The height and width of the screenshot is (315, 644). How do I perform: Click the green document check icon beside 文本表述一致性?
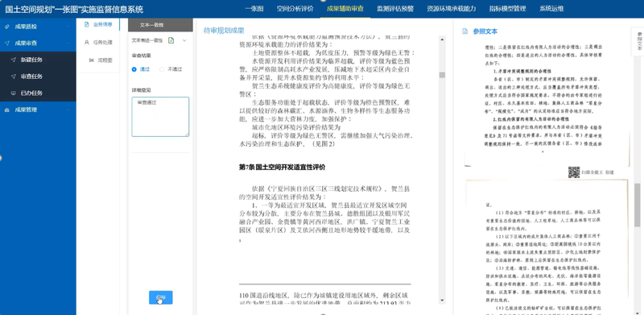click(x=171, y=40)
